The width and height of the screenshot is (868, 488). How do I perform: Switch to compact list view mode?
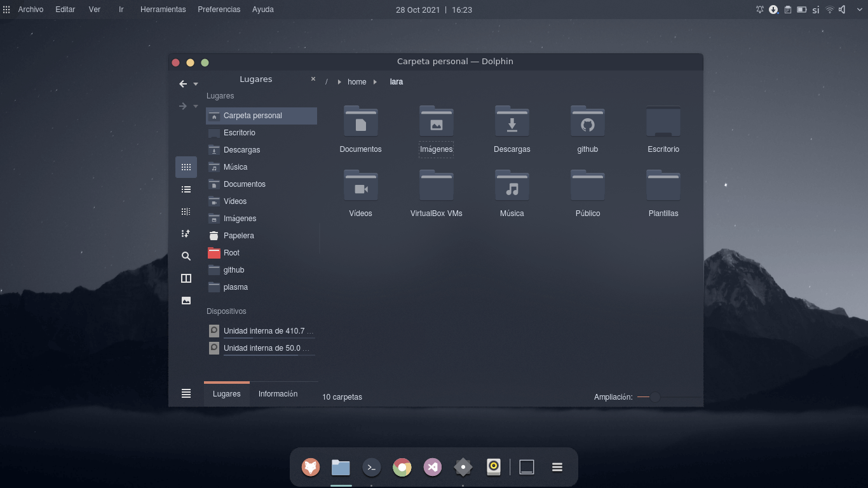click(186, 189)
